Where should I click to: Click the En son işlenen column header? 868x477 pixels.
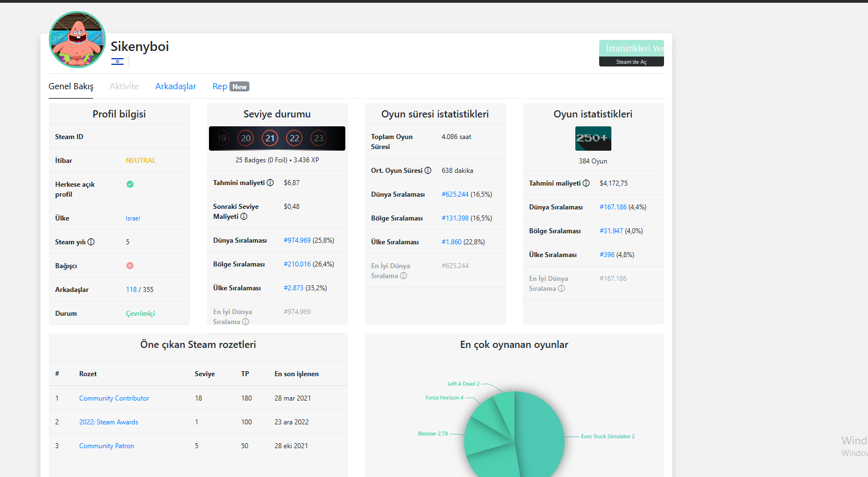[x=297, y=374]
